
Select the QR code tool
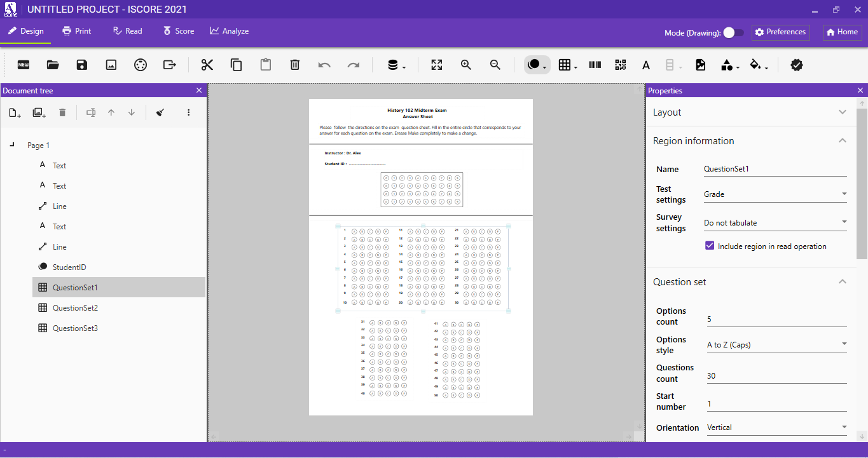(621, 65)
